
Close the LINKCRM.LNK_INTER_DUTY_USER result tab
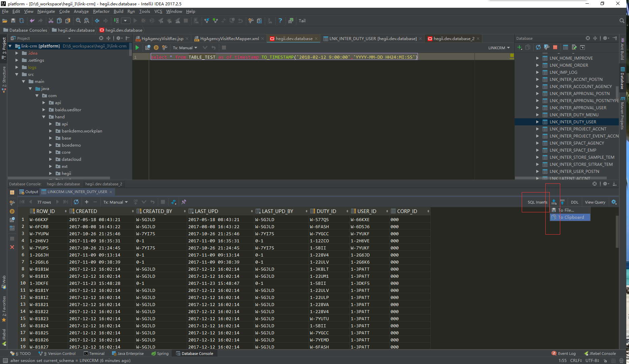(111, 192)
